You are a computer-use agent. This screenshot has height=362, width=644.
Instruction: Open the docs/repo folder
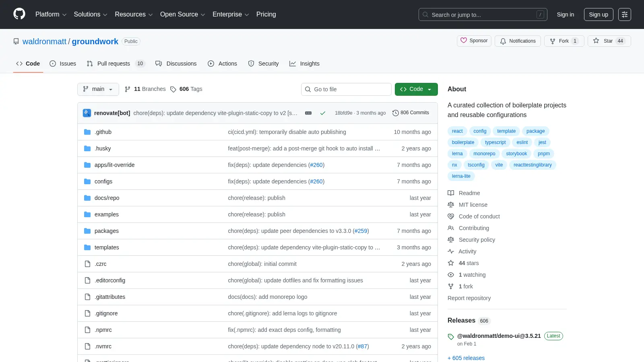[x=107, y=198]
